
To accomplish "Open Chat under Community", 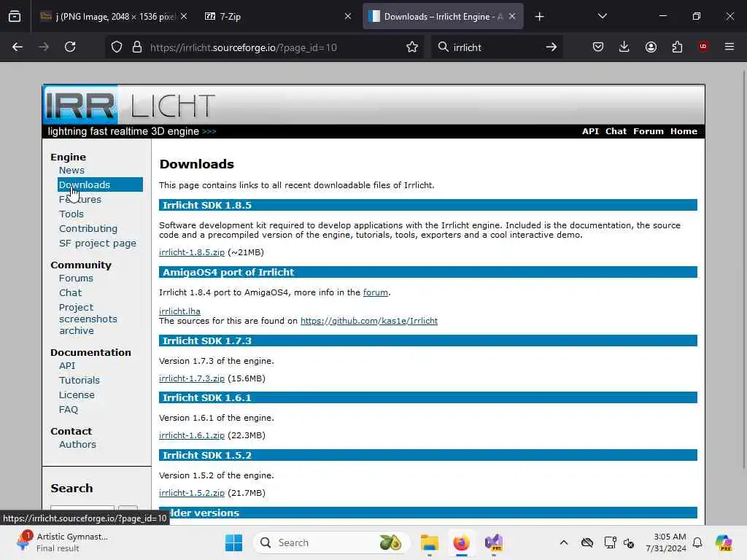I will pyautogui.click(x=71, y=293).
